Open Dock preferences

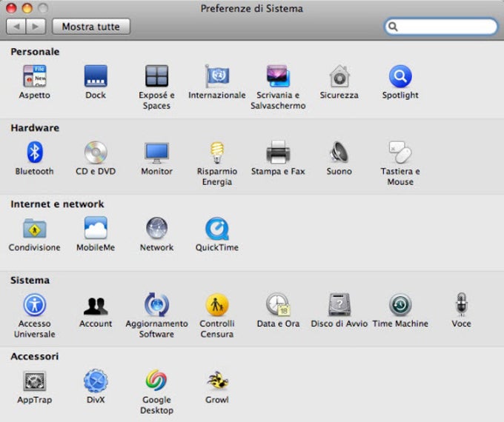coord(96,76)
